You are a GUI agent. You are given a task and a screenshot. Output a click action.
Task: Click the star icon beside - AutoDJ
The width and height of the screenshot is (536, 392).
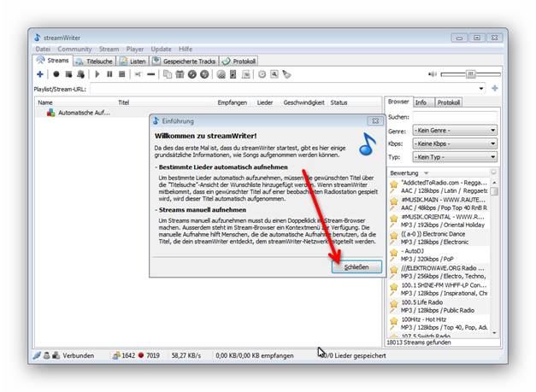point(394,252)
